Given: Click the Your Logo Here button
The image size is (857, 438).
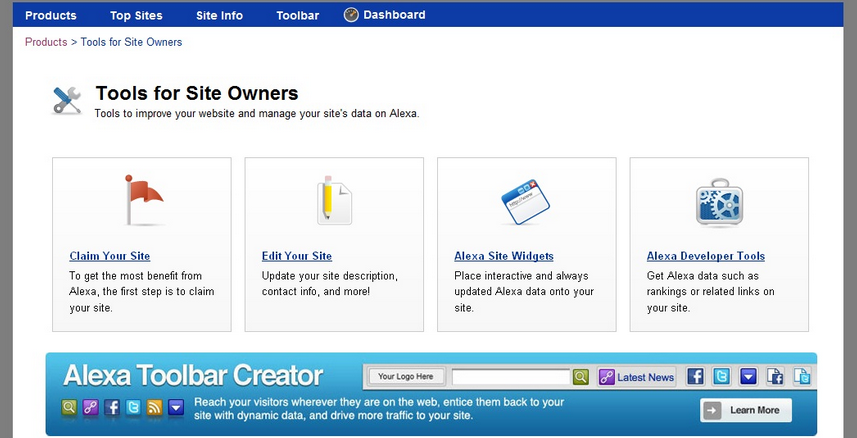Looking at the screenshot, I should point(406,376).
